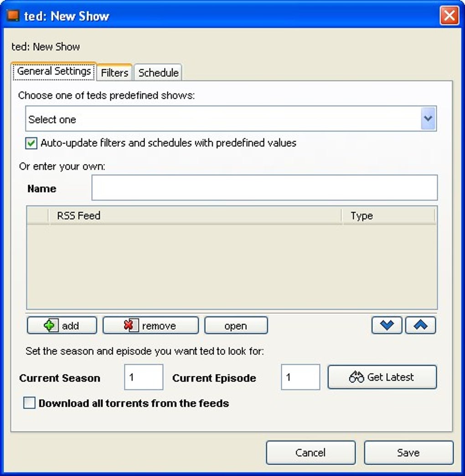
Task: Focus the show Name input field
Action: click(264, 188)
